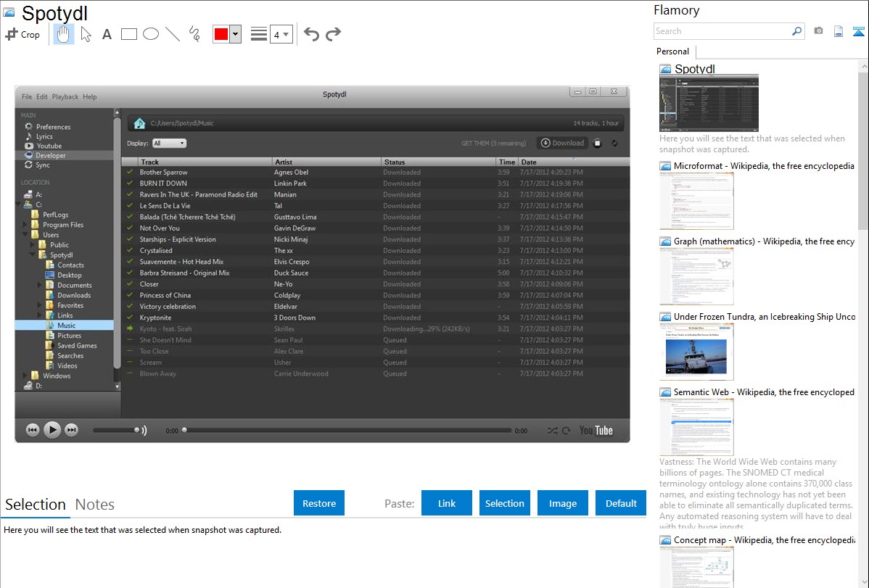Choose the text annotation tool

point(107,34)
